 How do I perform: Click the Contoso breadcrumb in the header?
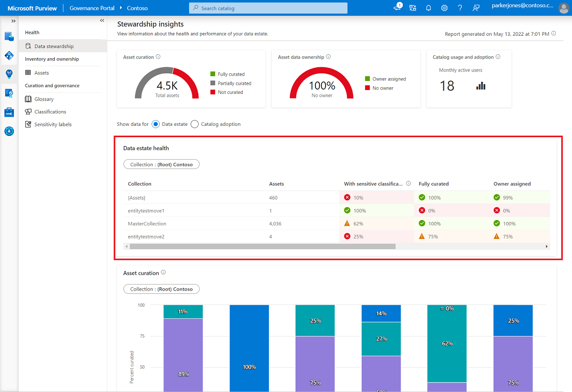coord(137,8)
